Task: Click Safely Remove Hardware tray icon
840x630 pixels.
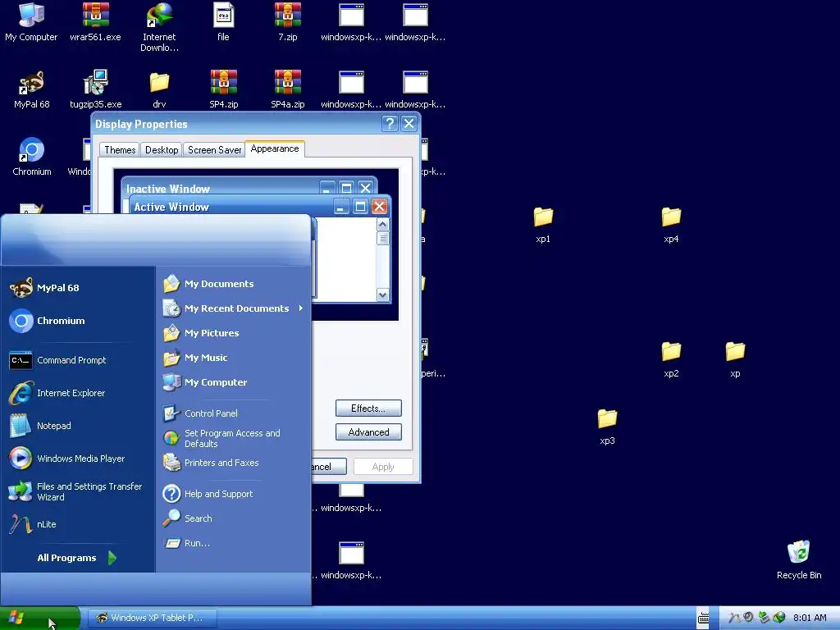Action: click(x=764, y=618)
